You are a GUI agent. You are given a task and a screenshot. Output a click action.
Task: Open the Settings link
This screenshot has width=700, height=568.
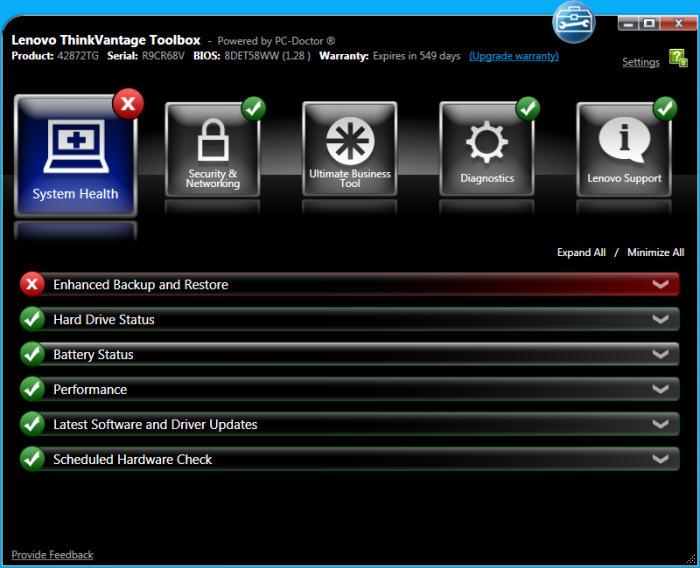click(640, 62)
